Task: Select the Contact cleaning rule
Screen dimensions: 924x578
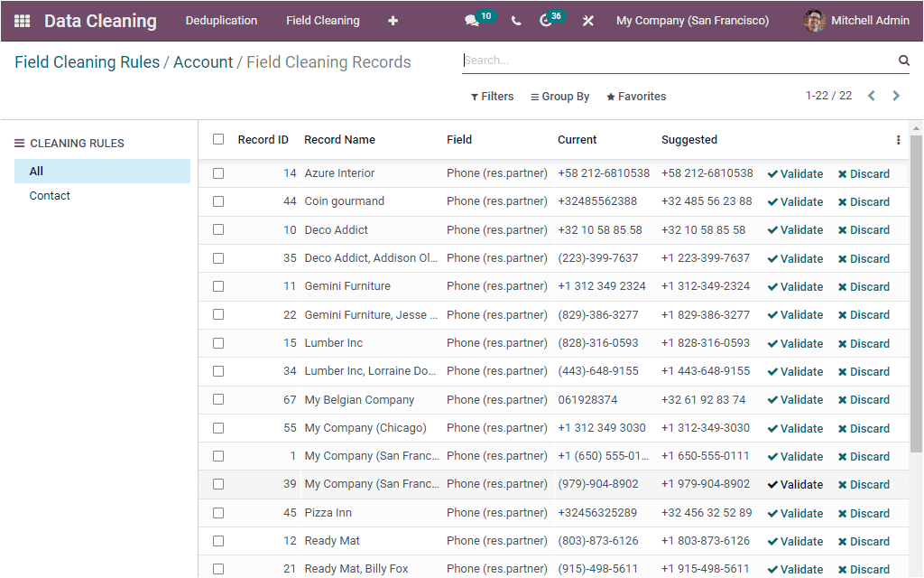Action: coord(50,195)
